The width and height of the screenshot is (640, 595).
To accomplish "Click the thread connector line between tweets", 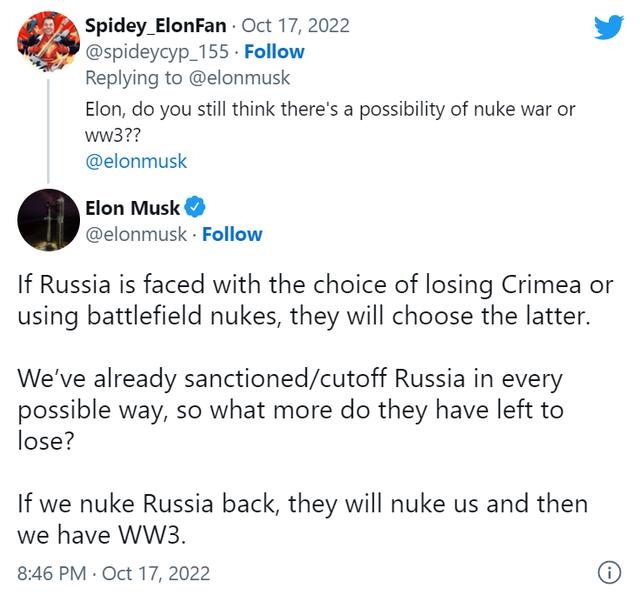I will tap(48, 131).
